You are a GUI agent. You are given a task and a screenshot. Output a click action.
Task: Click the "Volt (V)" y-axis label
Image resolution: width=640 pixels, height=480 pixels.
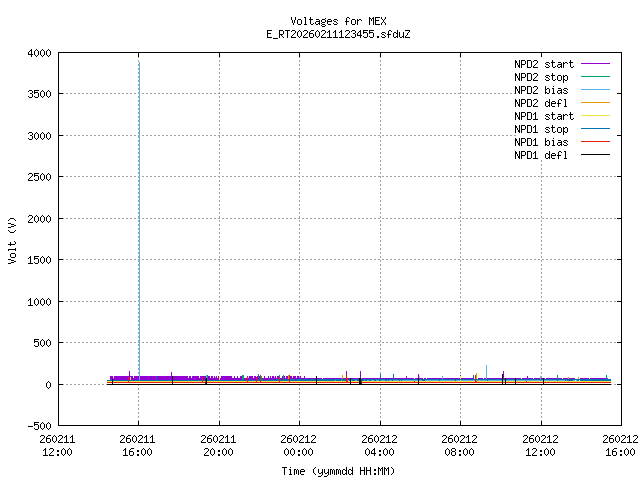[12, 240]
